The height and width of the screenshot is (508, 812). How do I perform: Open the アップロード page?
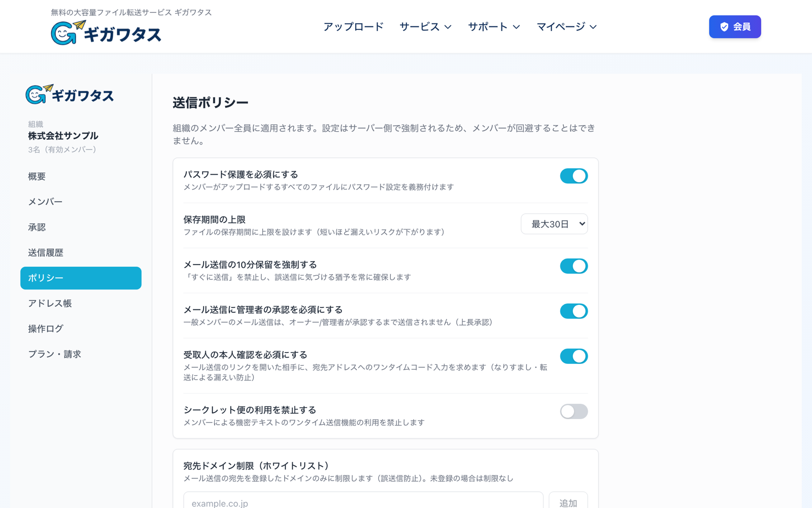353,27
